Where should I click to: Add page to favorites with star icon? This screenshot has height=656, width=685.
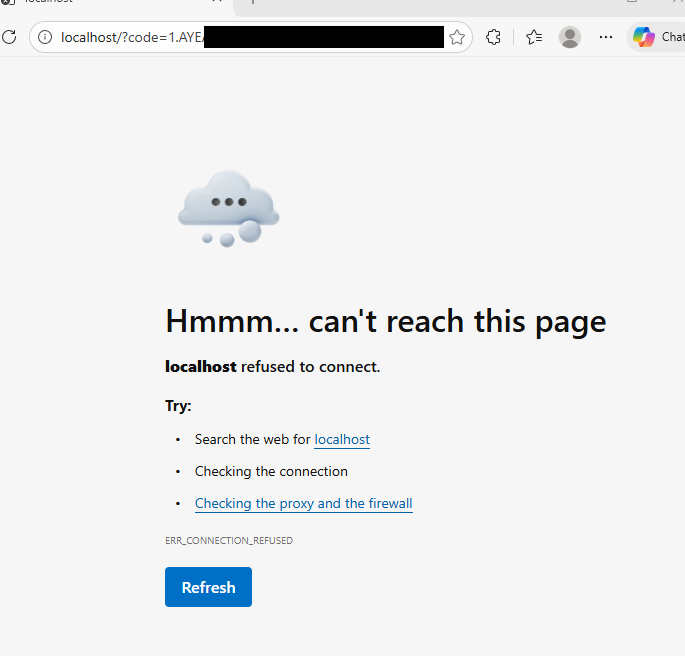(457, 38)
